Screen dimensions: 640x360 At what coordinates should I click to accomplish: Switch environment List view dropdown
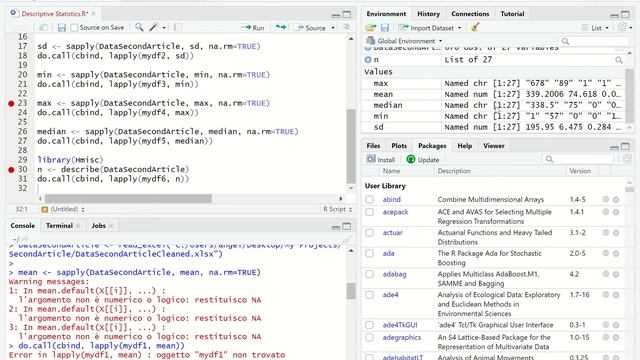tap(595, 28)
